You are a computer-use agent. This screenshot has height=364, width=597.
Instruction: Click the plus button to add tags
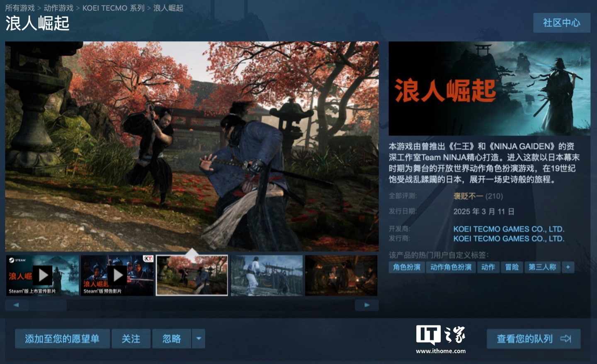[x=568, y=267]
